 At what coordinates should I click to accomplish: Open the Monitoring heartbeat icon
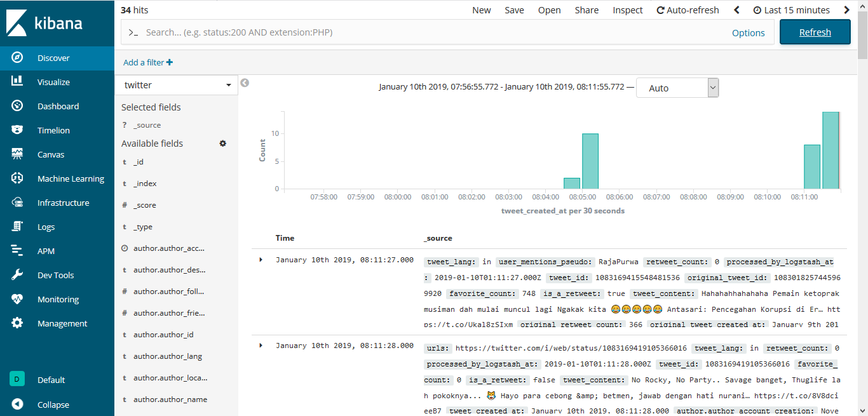click(x=17, y=299)
